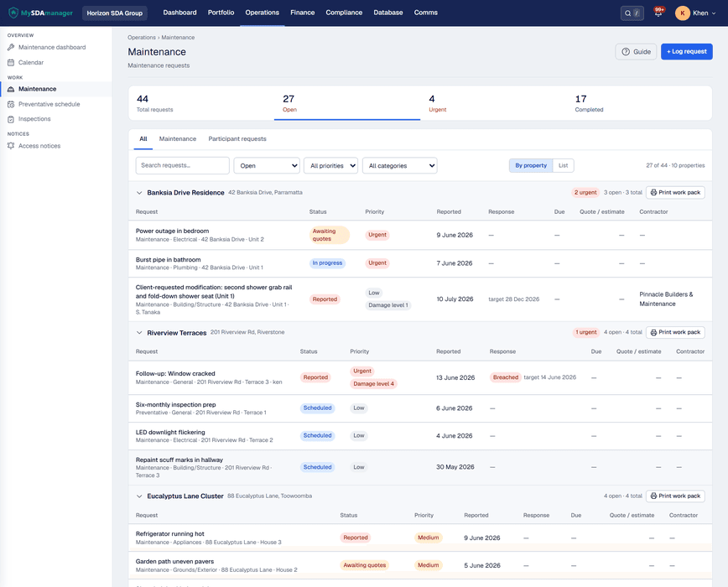728x587 pixels.
Task: Open the Operations nav menu
Action: click(x=263, y=13)
